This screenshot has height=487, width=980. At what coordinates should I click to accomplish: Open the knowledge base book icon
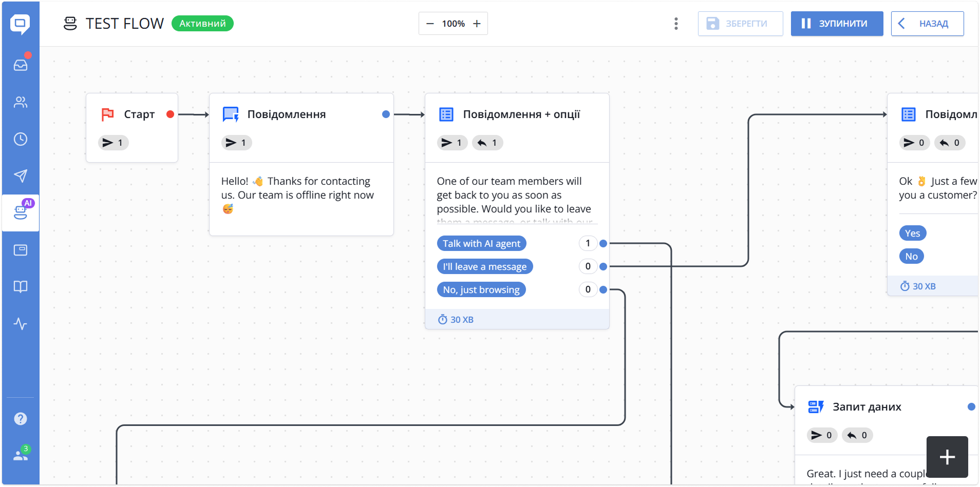pos(21,286)
